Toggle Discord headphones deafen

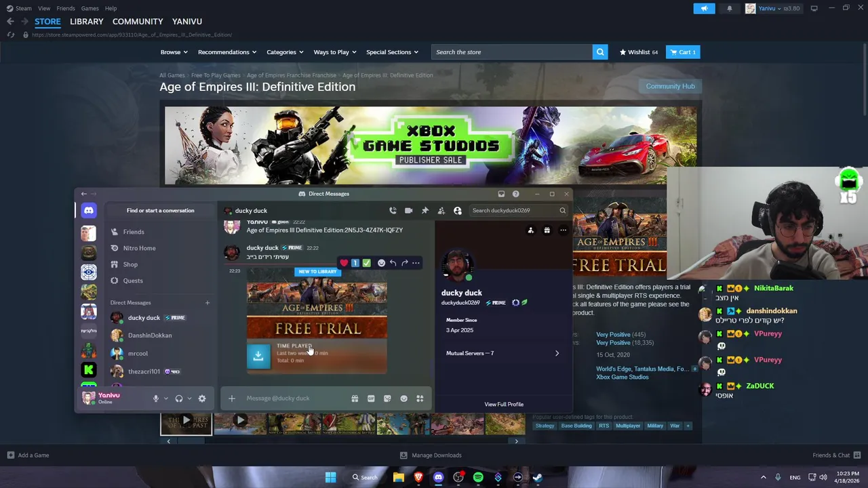point(179,399)
